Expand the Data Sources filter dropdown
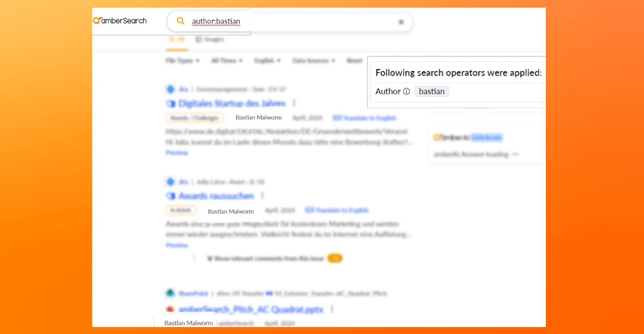The height and width of the screenshot is (334, 644). tap(314, 61)
